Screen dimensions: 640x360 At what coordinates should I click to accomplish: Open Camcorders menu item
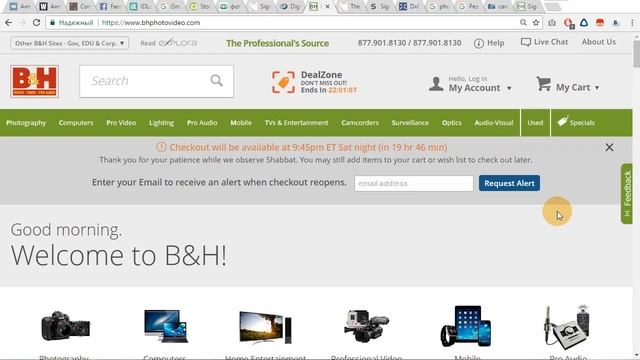[x=360, y=123]
